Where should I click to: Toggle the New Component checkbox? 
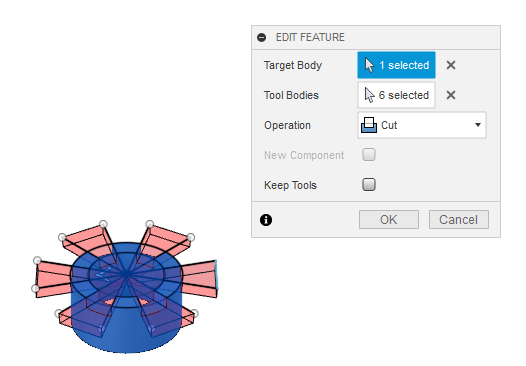[x=369, y=155]
